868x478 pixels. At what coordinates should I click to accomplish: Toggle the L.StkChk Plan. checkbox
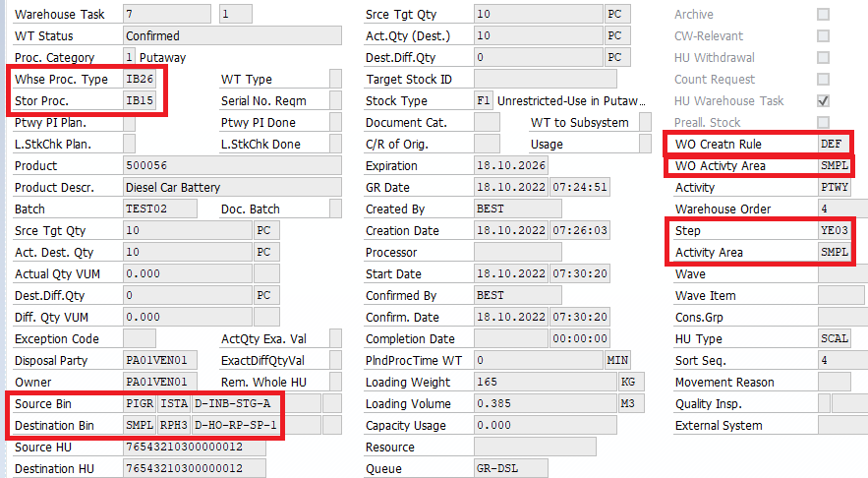pyautogui.click(x=129, y=144)
